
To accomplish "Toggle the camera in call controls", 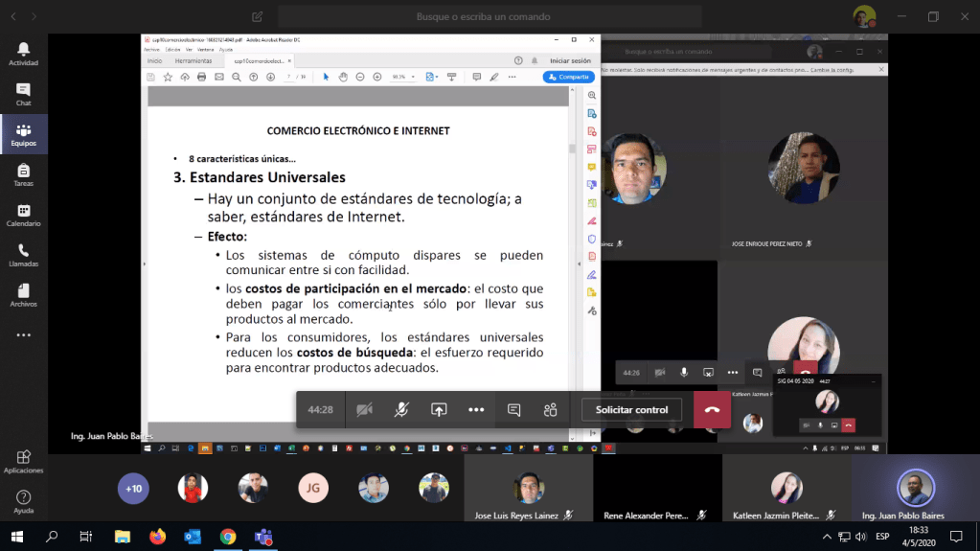I will [364, 410].
